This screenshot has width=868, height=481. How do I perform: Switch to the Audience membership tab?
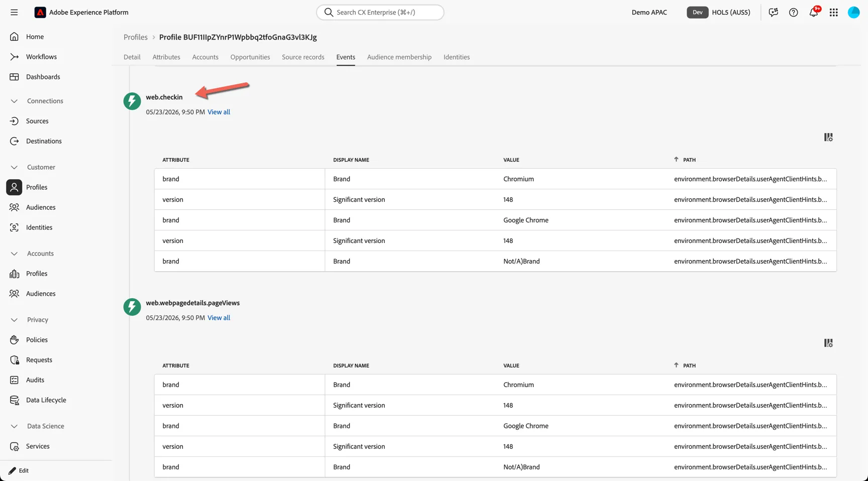pos(399,57)
